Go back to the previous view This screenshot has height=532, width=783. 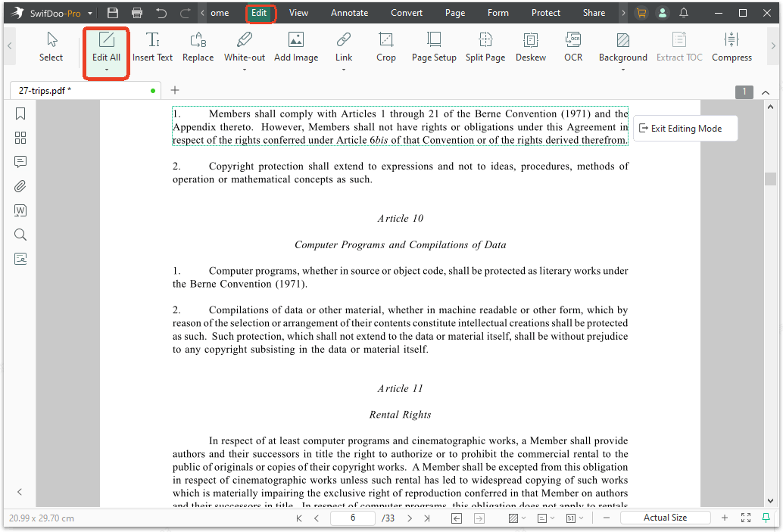457,518
